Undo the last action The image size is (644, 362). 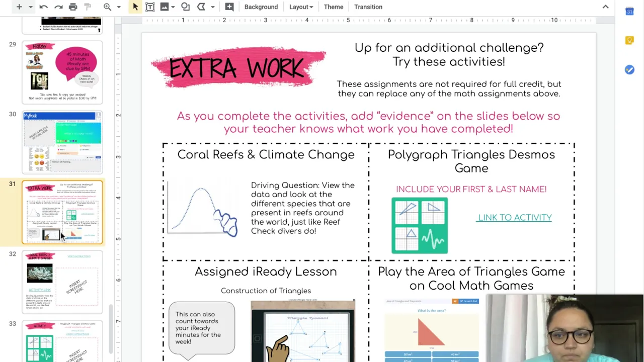pos(44,7)
